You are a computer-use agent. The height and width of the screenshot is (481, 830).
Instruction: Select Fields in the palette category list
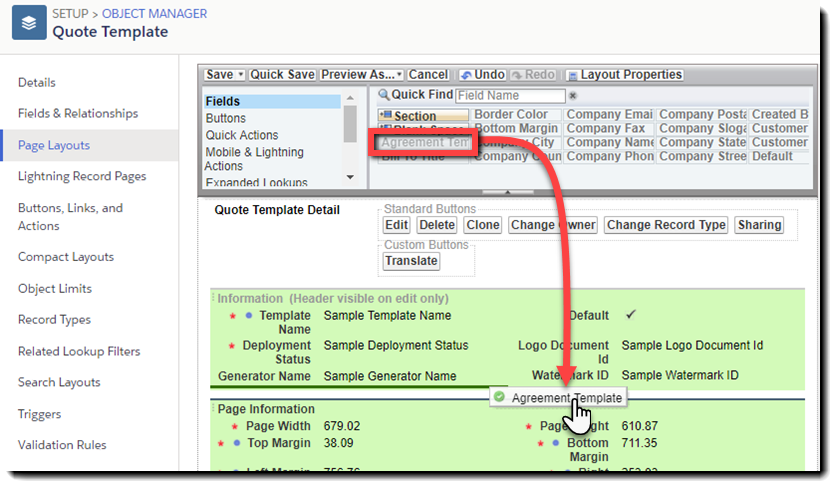272,101
